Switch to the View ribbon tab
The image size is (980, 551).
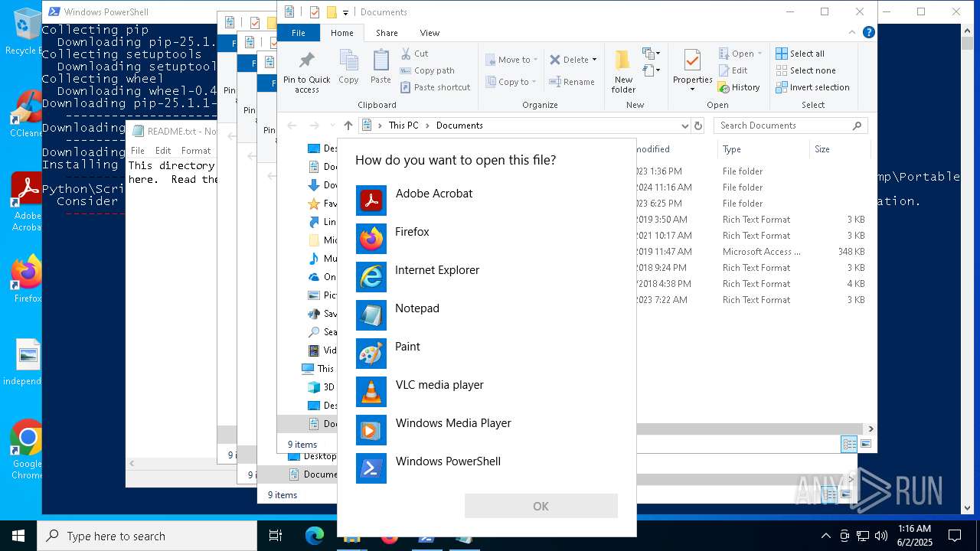coord(430,33)
